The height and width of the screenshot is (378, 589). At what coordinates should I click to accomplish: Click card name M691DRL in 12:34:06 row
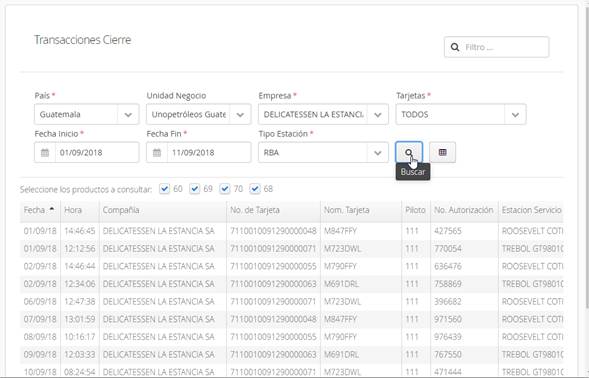click(341, 284)
